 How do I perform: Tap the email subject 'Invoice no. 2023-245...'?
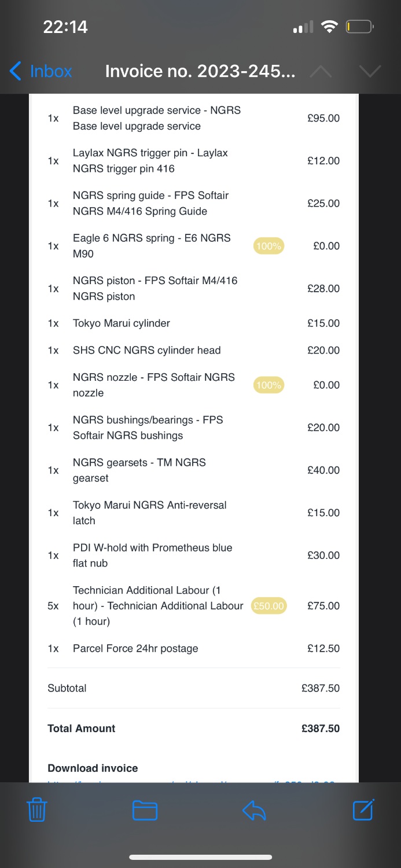pyautogui.click(x=200, y=71)
